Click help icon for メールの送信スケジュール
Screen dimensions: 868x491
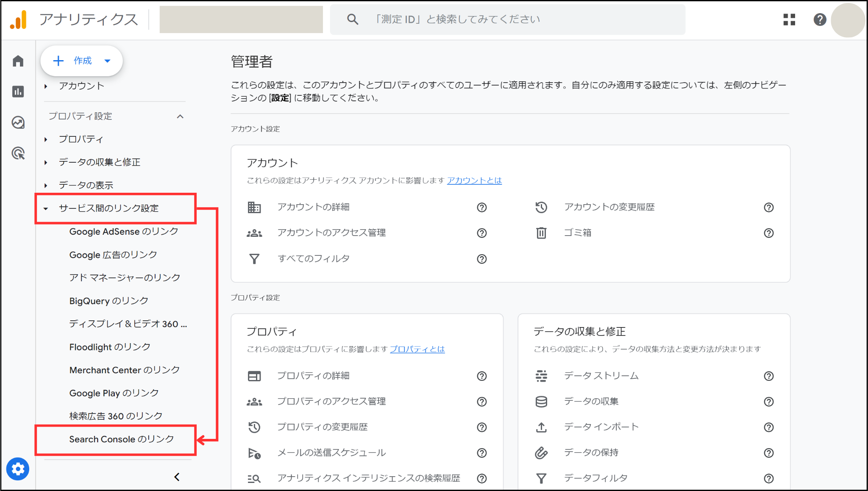(482, 453)
